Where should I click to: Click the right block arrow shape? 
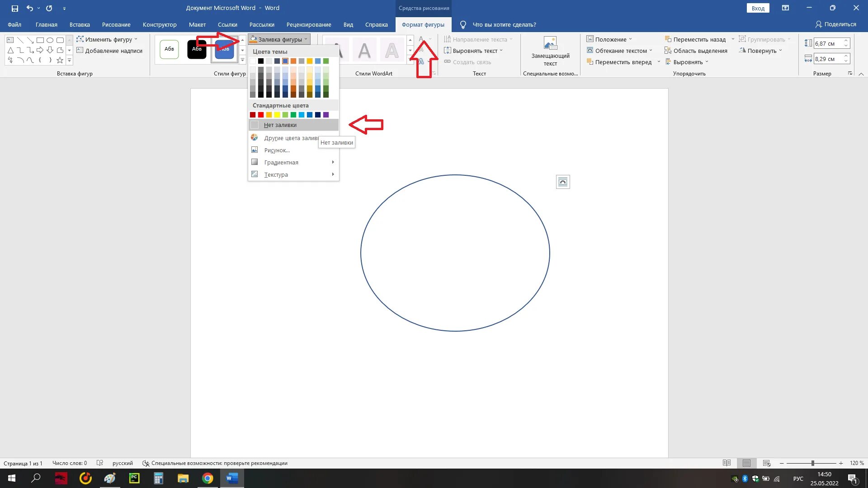click(x=40, y=50)
